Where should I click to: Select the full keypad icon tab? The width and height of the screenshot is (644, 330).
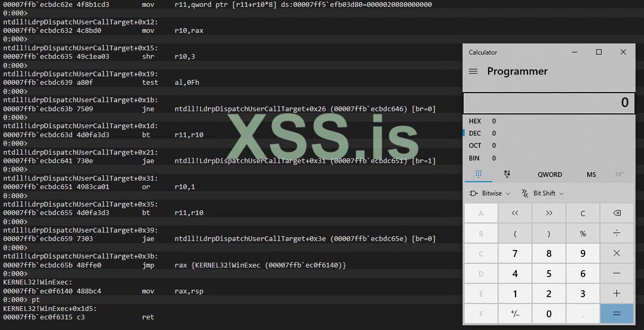pyautogui.click(x=478, y=174)
